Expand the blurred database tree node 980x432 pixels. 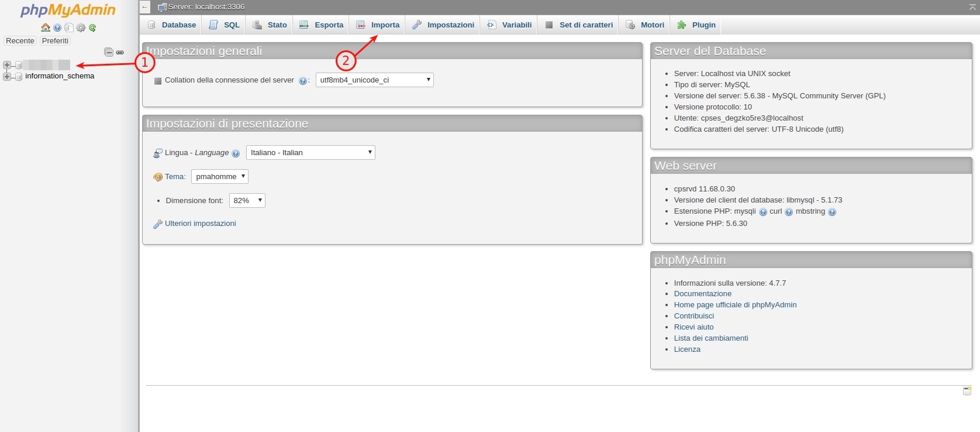coord(7,65)
